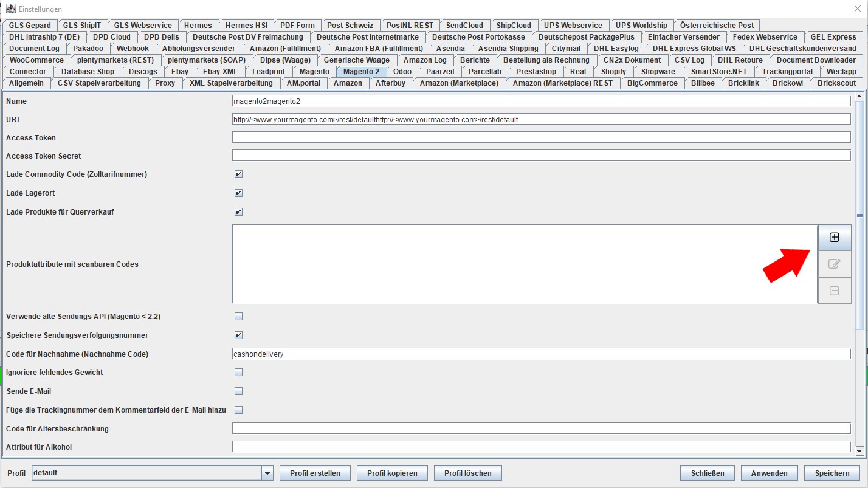Click the Attribut für Alkohol input field

coord(541,447)
